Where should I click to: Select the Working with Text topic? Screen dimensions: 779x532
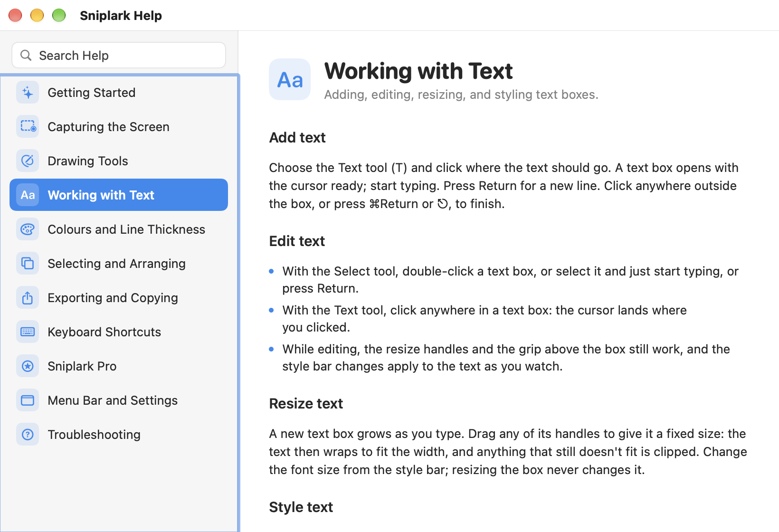click(119, 195)
